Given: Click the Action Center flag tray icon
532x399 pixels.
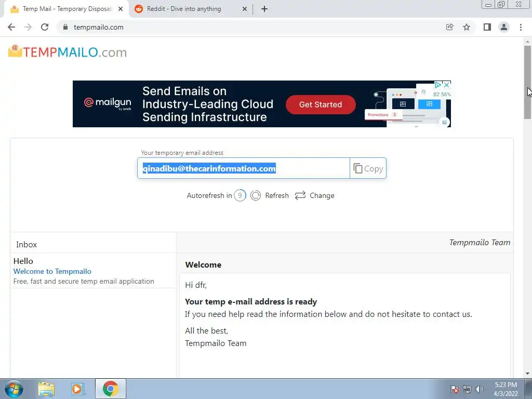Looking at the screenshot, I should 454,389.
